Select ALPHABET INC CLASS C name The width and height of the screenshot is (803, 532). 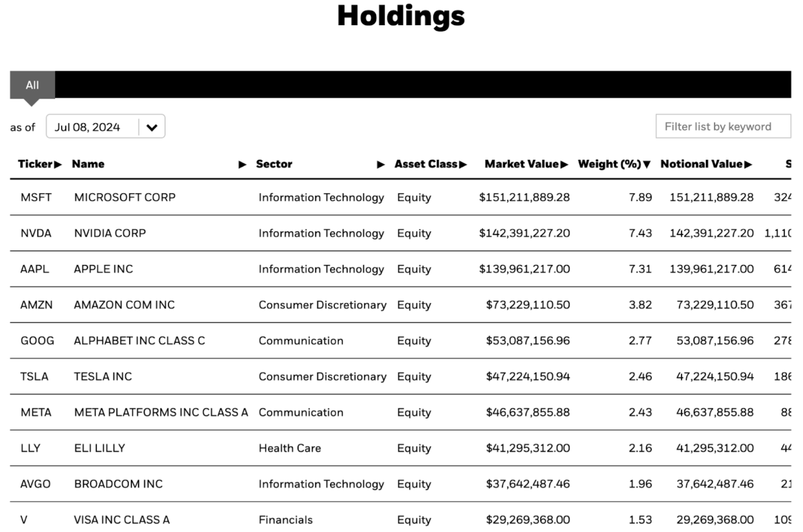(x=139, y=341)
